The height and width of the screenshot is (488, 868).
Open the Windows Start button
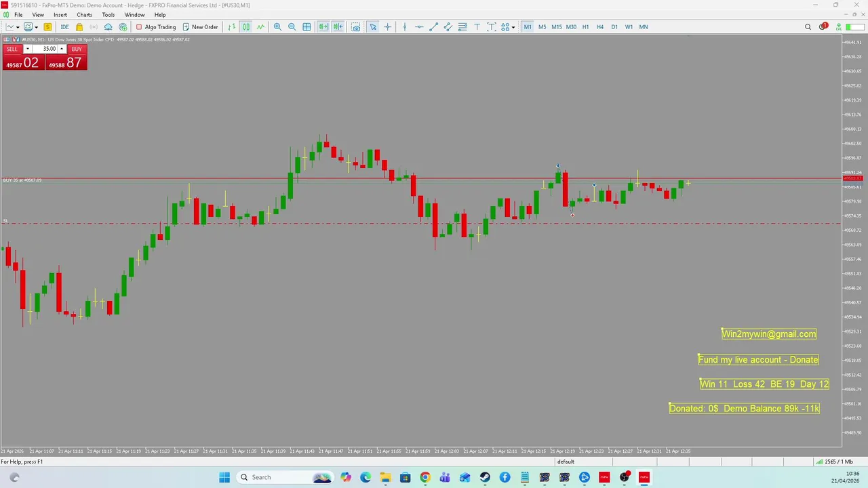224,477
